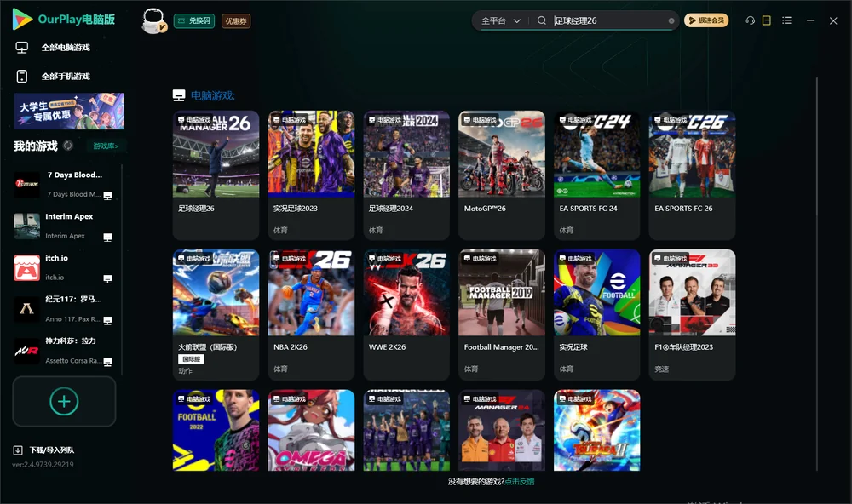Focus the search field containing 足球经理26
The height and width of the screenshot is (504, 852).
(608, 20)
